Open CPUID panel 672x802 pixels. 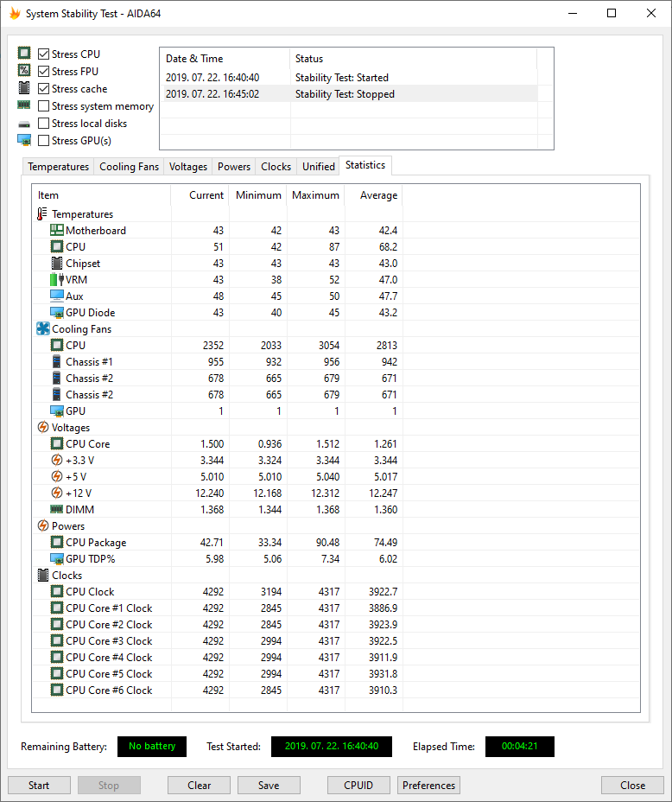click(358, 785)
